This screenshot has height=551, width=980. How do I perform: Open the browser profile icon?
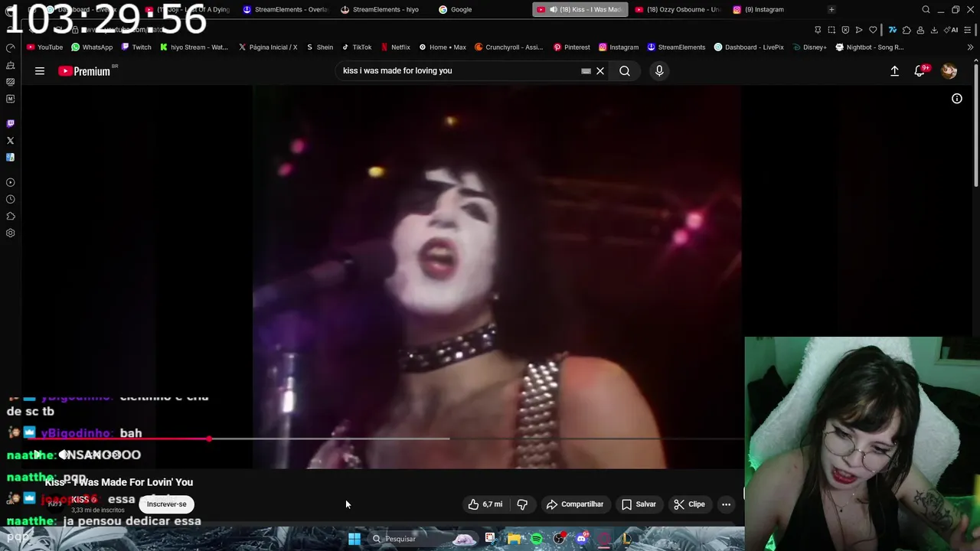click(x=920, y=30)
